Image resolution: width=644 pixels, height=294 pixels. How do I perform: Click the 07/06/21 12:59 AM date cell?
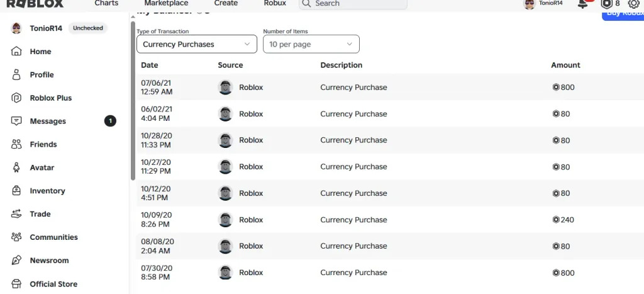point(157,87)
